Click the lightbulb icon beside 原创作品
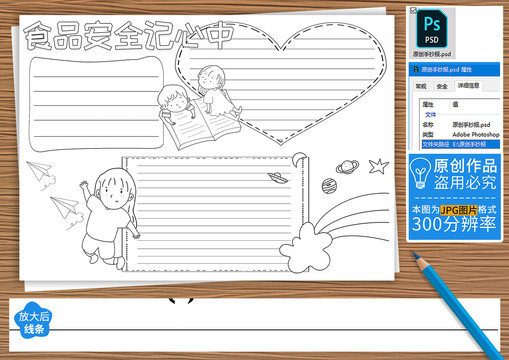509x360 pixels. [421, 173]
